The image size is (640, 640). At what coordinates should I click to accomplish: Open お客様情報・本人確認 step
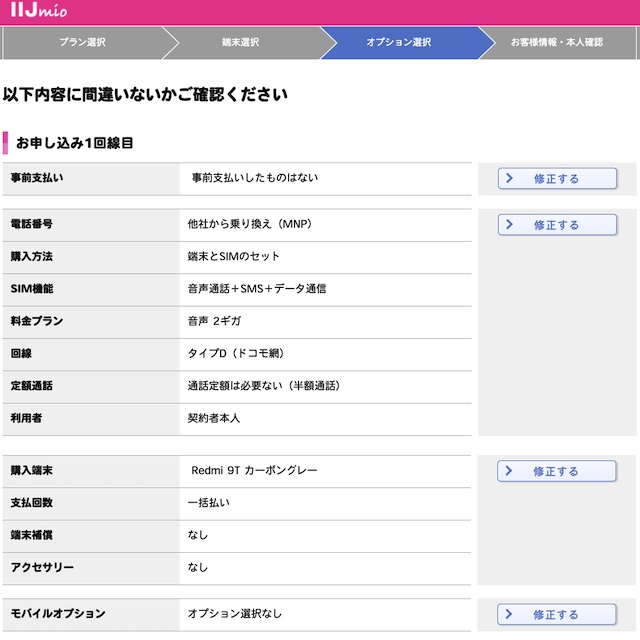(x=557, y=42)
